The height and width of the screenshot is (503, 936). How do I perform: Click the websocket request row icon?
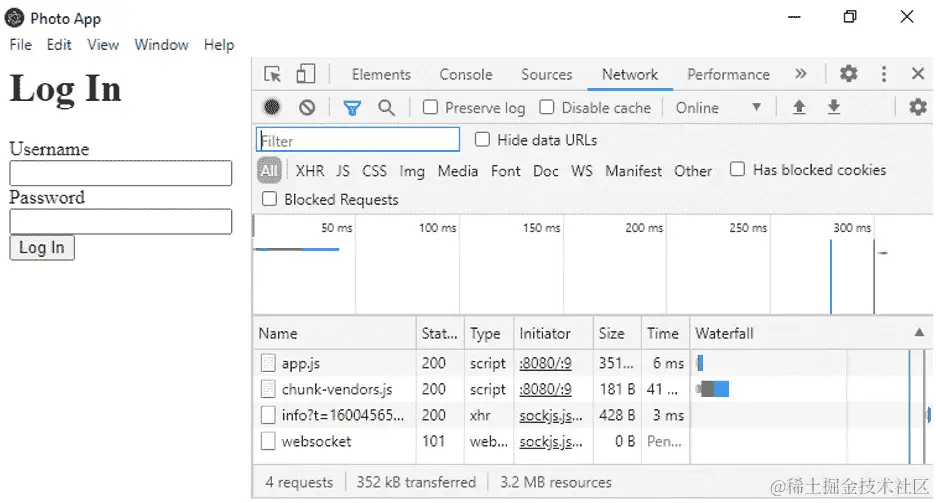268,441
